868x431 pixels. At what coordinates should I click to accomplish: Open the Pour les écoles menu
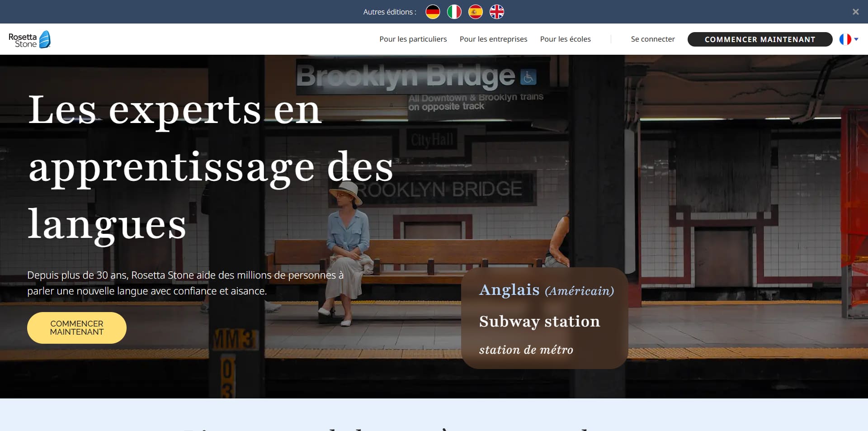coord(565,39)
